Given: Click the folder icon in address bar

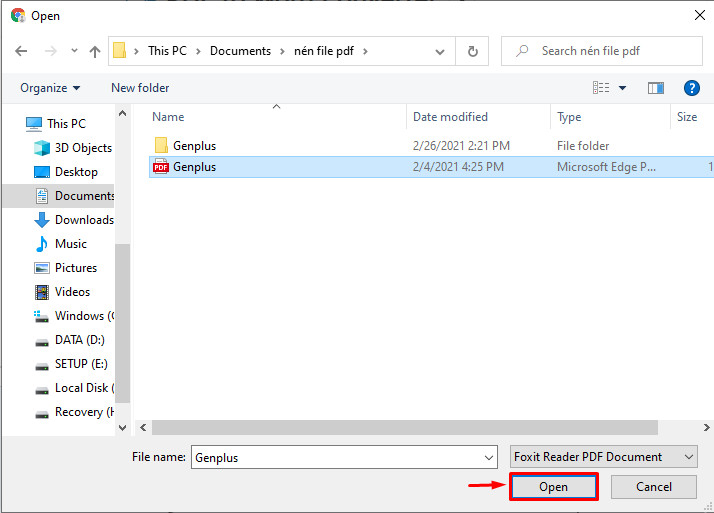Looking at the screenshot, I should coord(119,51).
